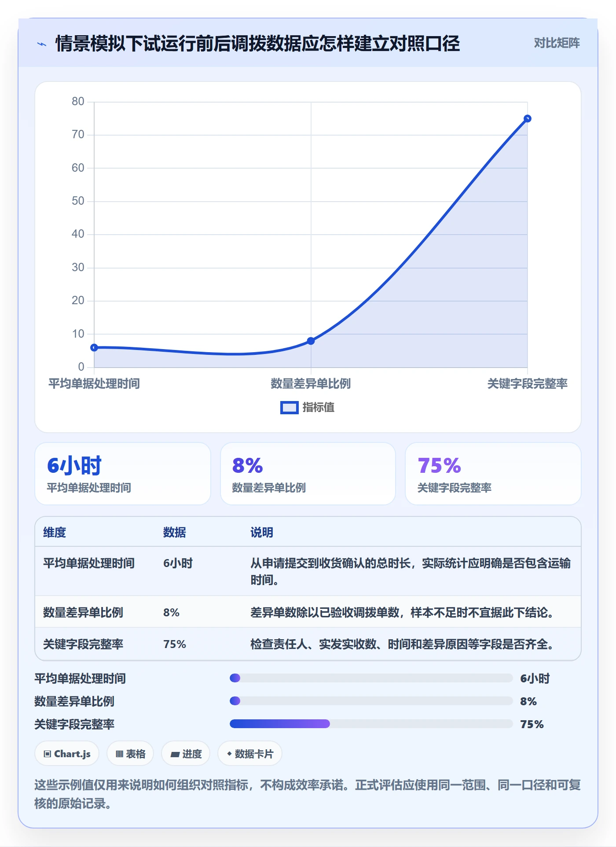
Task: Click the 6小时 value in the table
Action: coord(178,563)
